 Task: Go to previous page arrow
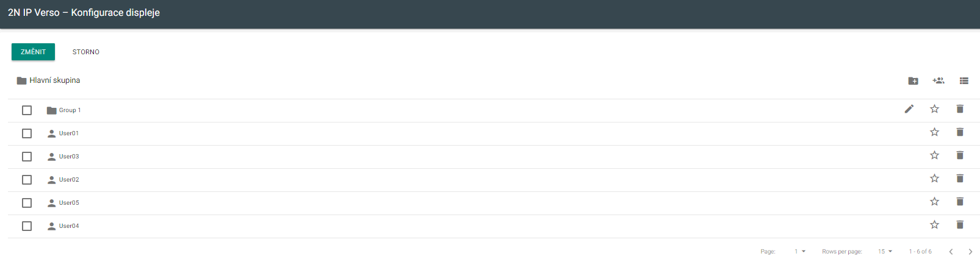[951, 252]
